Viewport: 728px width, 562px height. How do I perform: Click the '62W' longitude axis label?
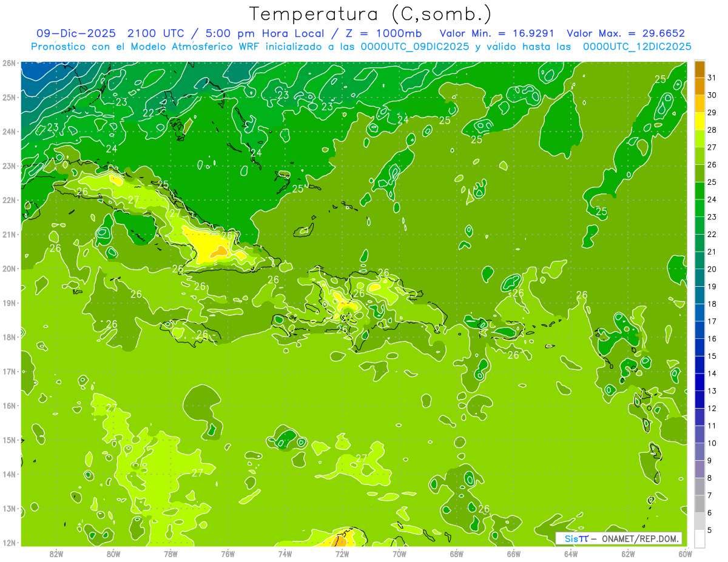(x=629, y=554)
